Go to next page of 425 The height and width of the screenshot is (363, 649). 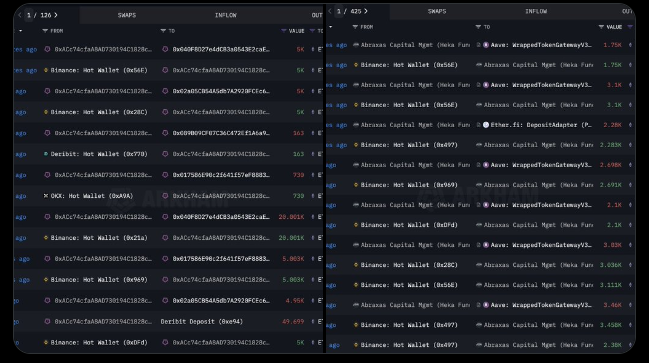pos(366,11)
